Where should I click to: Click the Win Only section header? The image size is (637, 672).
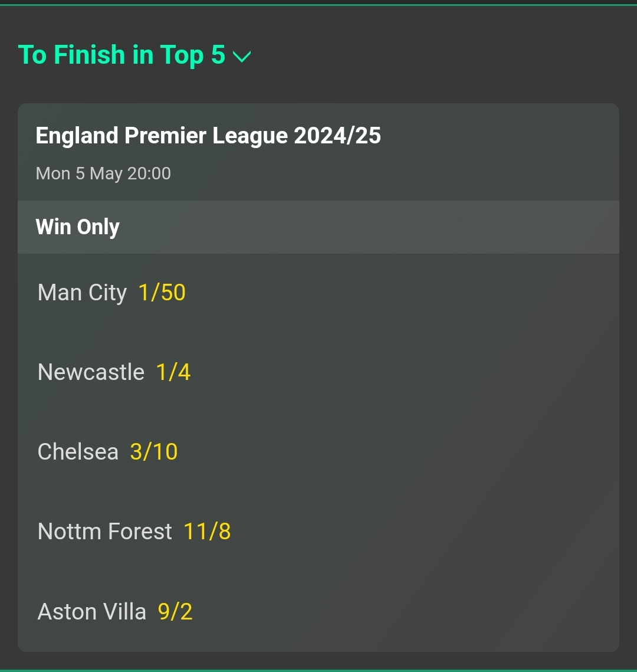[x=318, y=227]
